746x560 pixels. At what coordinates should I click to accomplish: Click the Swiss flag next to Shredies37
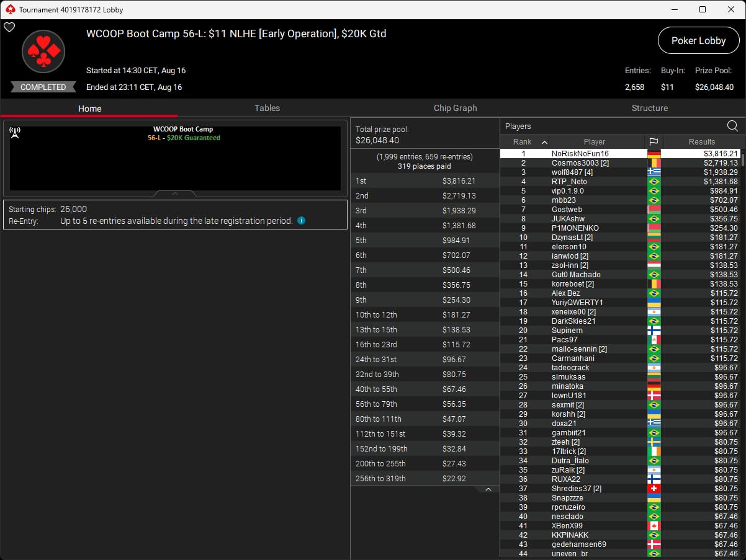654,488
